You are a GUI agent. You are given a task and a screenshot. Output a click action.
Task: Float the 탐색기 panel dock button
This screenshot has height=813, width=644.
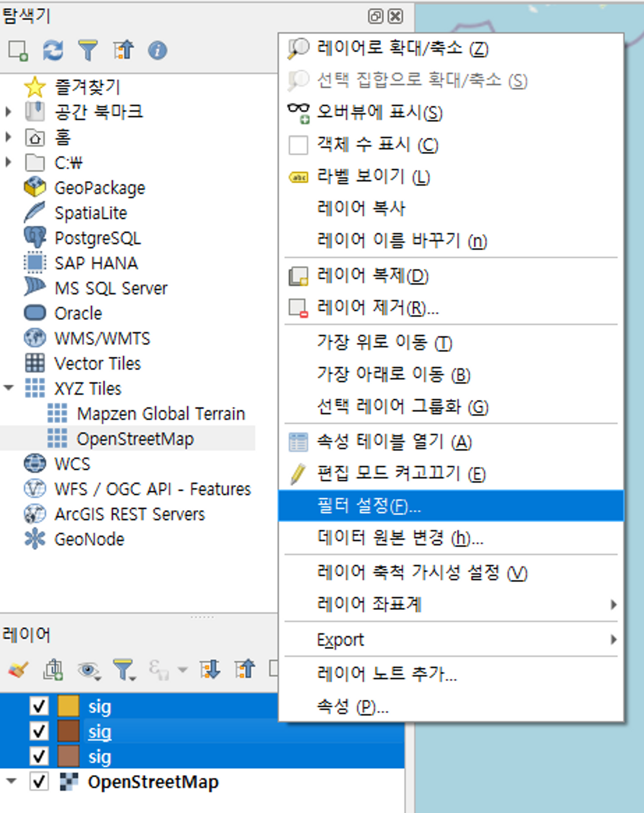point(375,16)
